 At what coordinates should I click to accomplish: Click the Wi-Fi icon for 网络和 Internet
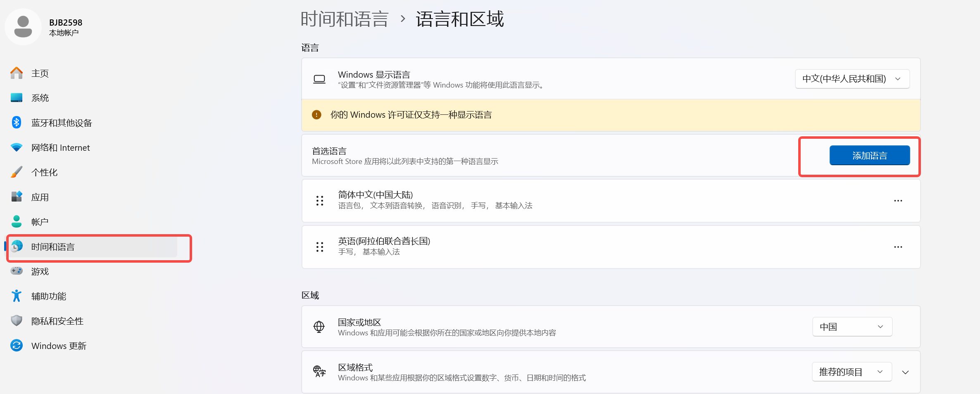(17, 147)
